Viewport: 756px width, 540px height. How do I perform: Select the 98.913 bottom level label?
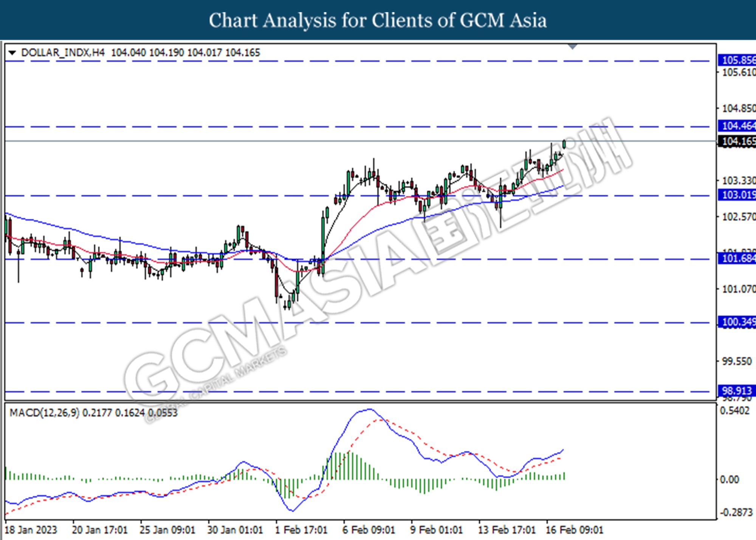(x=737, y=391)
